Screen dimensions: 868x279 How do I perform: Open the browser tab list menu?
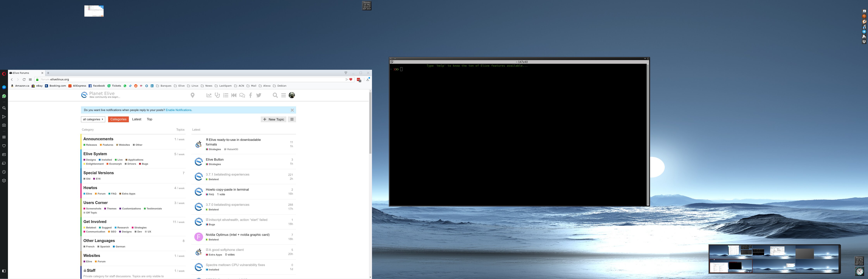tap(346, 73)
